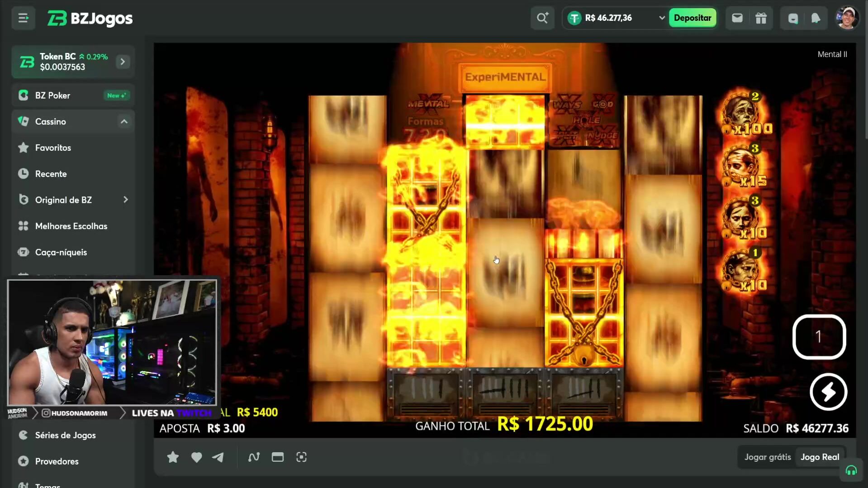The height and width of the screenshot is (488, 868).
Task: Click the New badge on BZ Poker
Action: (117, 96)
